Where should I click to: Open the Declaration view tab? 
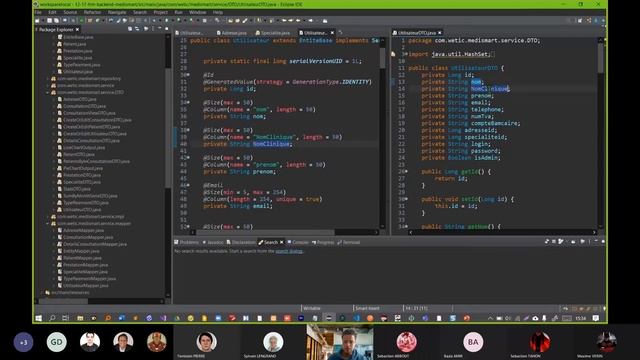coord(241,242)
